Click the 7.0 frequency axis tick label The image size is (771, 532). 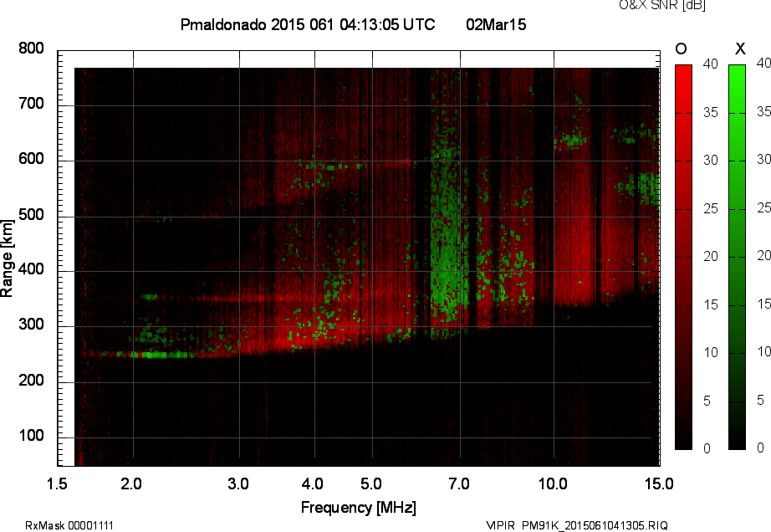(x=459, y=483)
